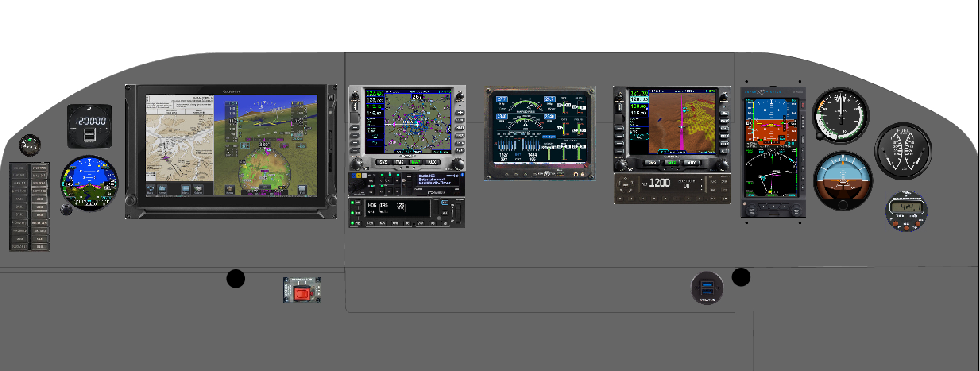
Task: Turn the knob on the airspeed indicator bezel
Action: [x=820, y=137]
